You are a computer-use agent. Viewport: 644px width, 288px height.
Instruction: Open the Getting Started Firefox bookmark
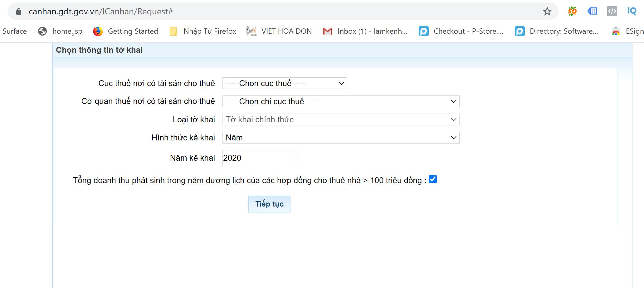[x=126, y=31]
